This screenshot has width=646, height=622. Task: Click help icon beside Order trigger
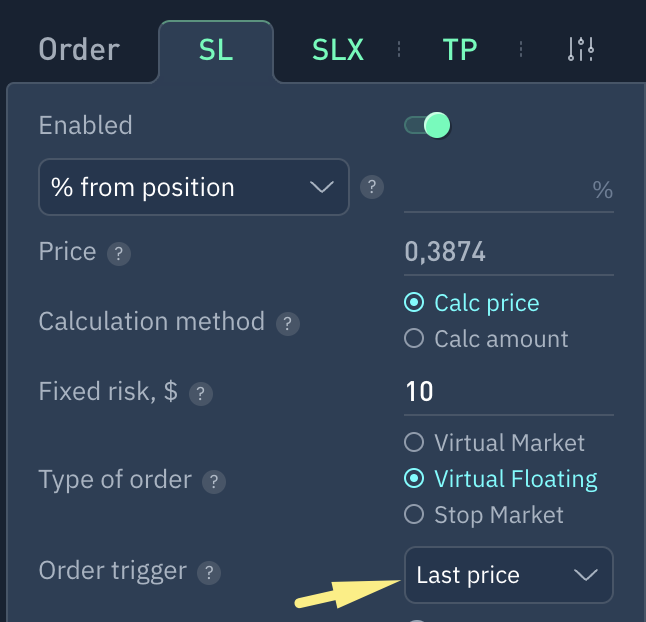pos(209,573)
